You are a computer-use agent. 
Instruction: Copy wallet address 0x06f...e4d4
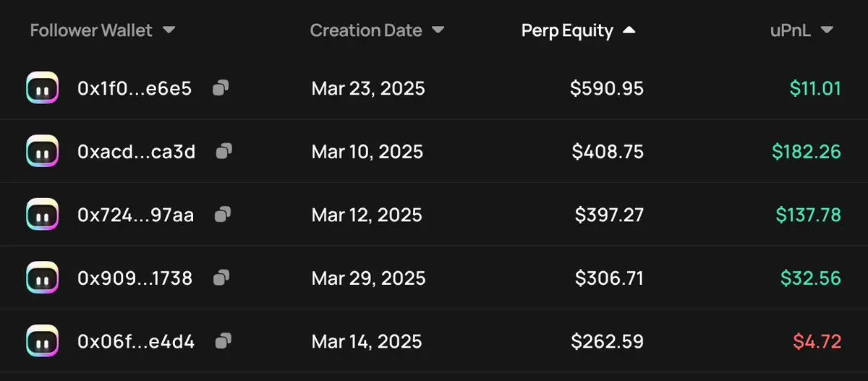pyautogui.click(x=224, y=341)
